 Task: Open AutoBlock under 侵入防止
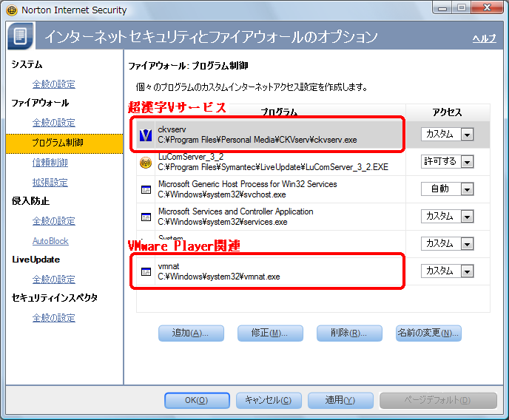[50, 241]
